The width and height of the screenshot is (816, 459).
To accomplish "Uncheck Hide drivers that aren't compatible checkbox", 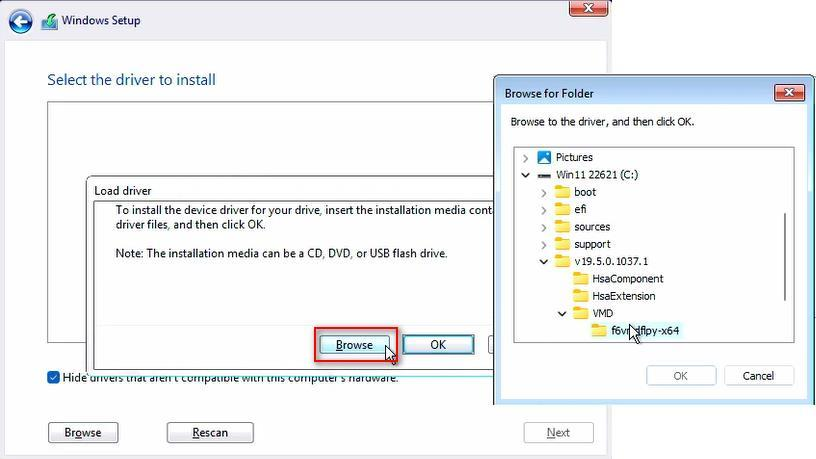I will click(53, 377).
